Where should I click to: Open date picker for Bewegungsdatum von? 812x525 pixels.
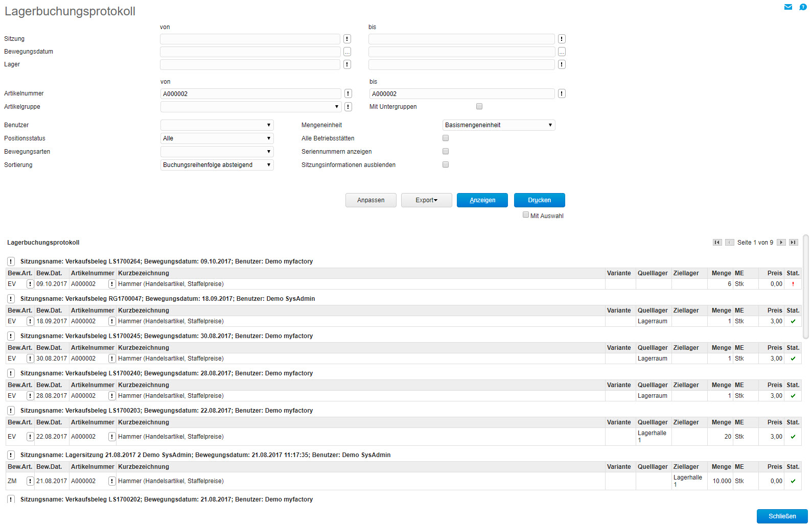coord(347,52)
